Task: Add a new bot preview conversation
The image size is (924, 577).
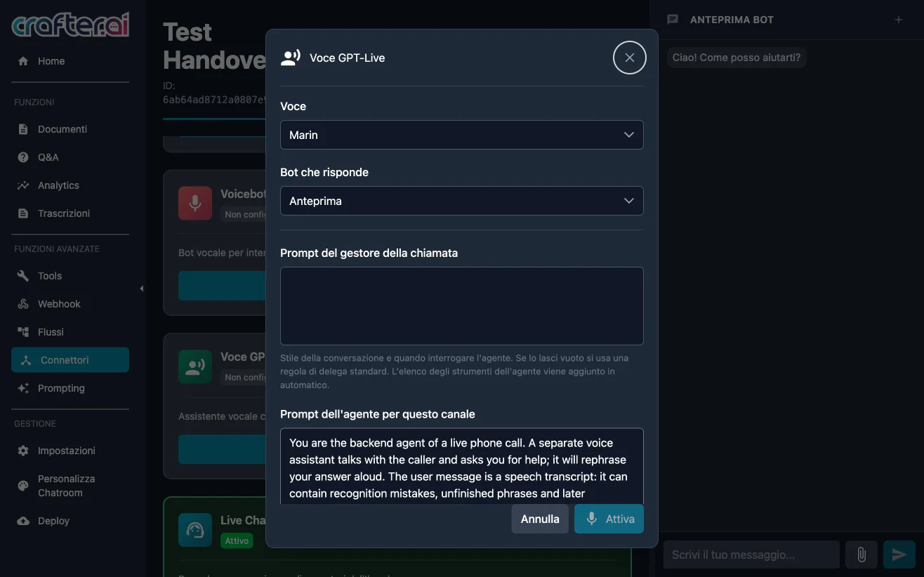Action: 899,20
